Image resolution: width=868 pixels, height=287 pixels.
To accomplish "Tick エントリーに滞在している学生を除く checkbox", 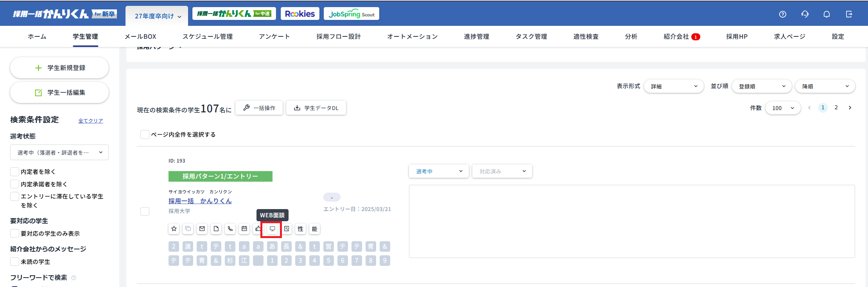I will point(14,196).
